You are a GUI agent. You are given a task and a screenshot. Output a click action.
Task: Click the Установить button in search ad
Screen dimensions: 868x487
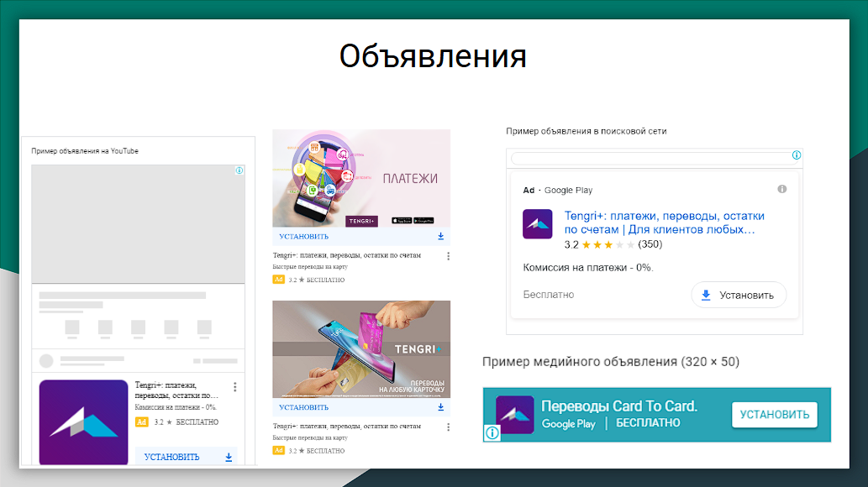(739, 295)
